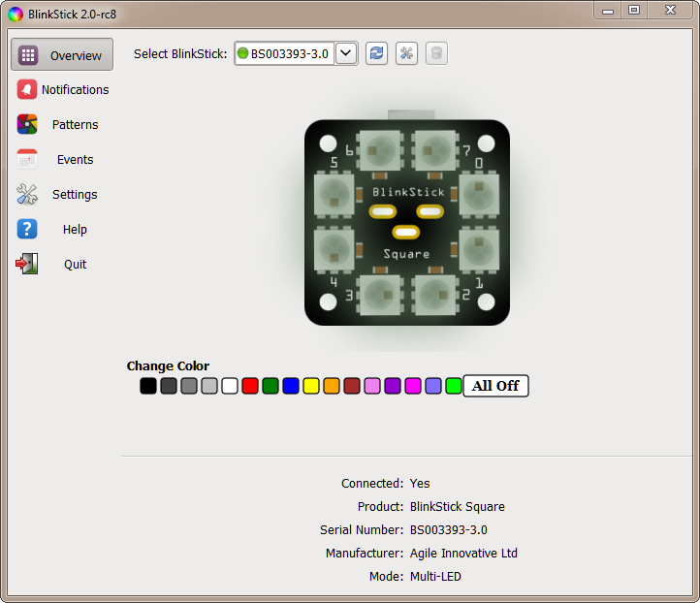Select LED 3 on the board
Image resolution: width=700 pixels, height=603 pixels.
pos(380,295)
